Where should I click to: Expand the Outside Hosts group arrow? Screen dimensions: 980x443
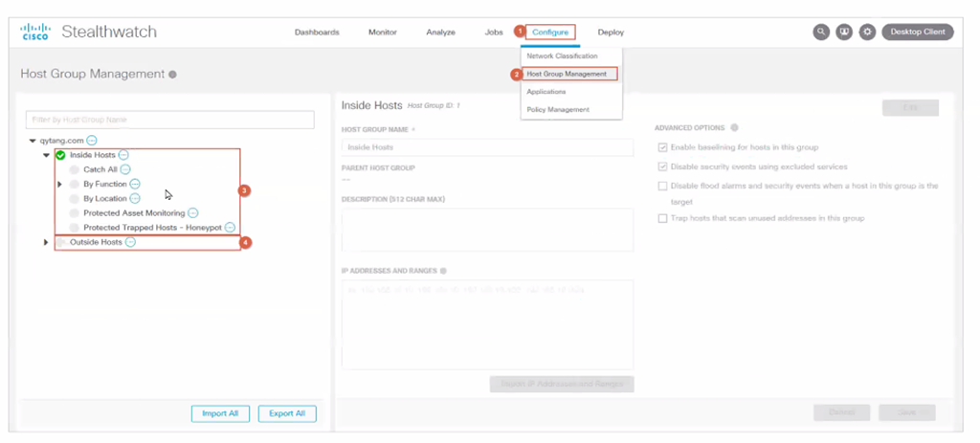click(x=46, y=242)
